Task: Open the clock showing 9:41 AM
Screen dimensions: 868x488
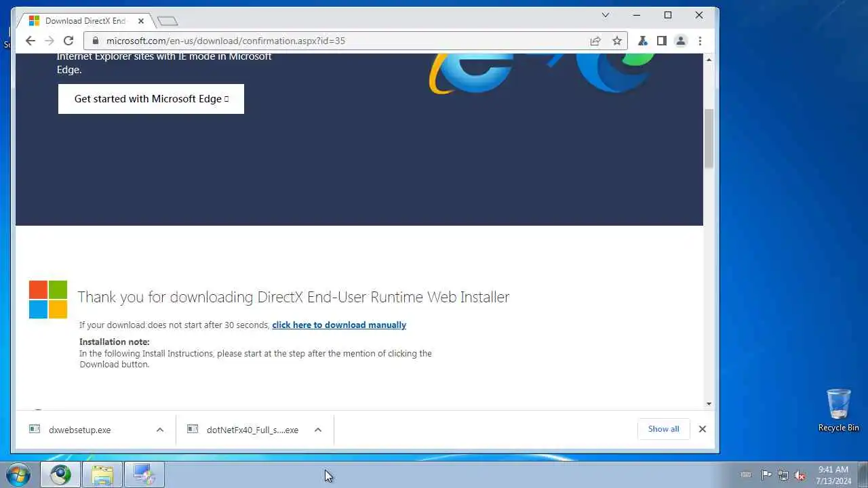Action: pos(833,474)
